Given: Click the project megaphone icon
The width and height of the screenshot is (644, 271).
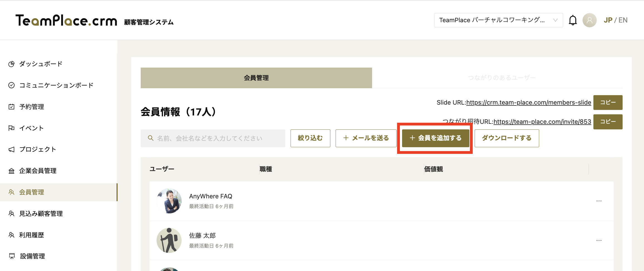Looking at the screenshot, I should (x=11, y=149).
